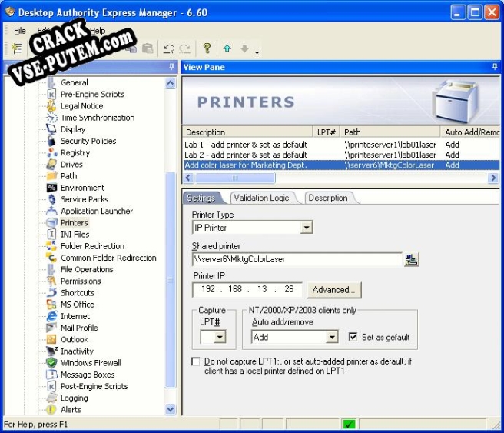
Task: Open Printer Type dropdown
Action: 307,228
